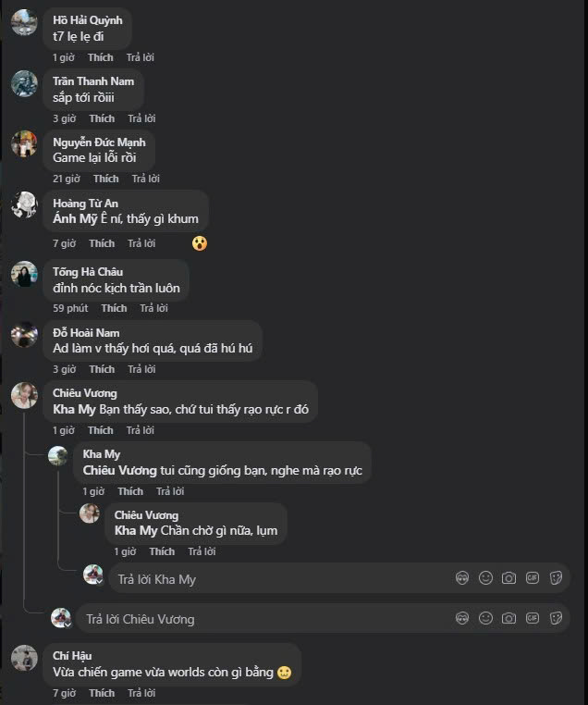View the wow reaction on Hoàng Từ An's comment
Viewport: 588px width, 705px height.
[199, 243]
